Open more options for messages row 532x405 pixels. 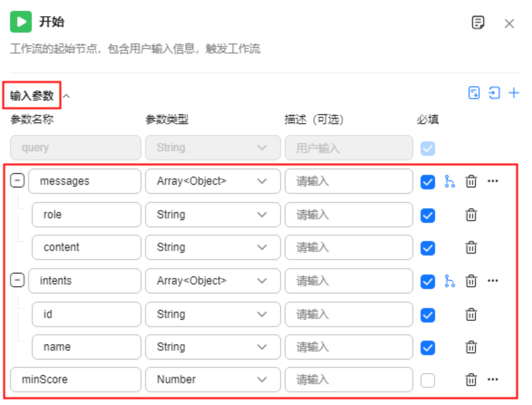[492, 181]
